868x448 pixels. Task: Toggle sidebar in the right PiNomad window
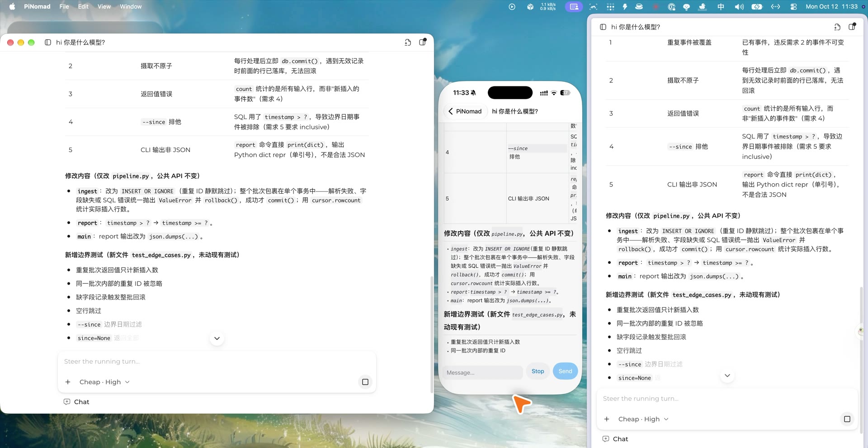[x=603, y=27]
